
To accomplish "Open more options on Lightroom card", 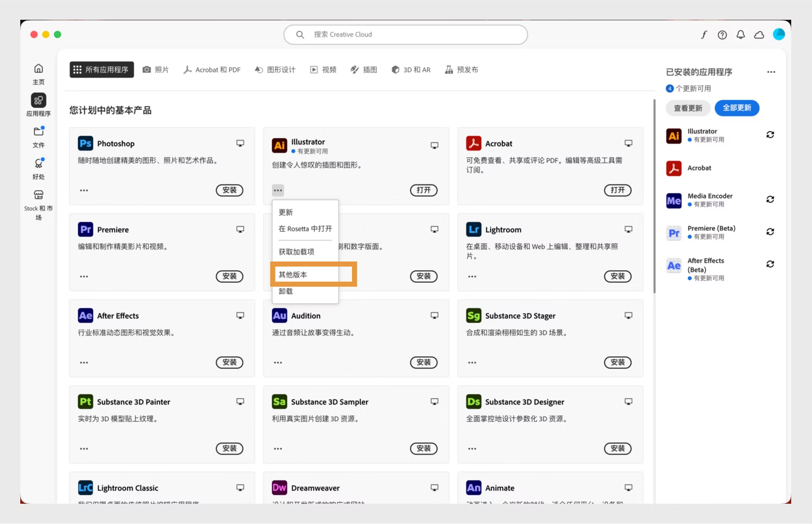I will [472, 277].
